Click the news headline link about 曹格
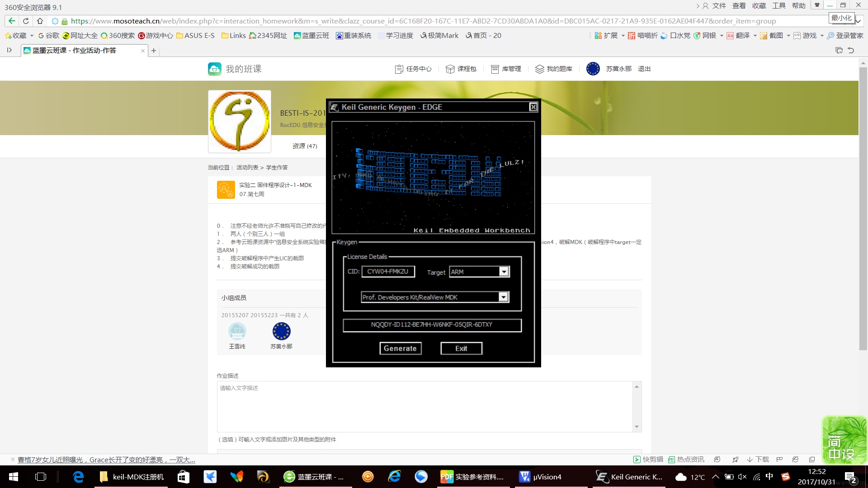The width and height of the screenshot is (868, 488). click(x=106, y=460)
